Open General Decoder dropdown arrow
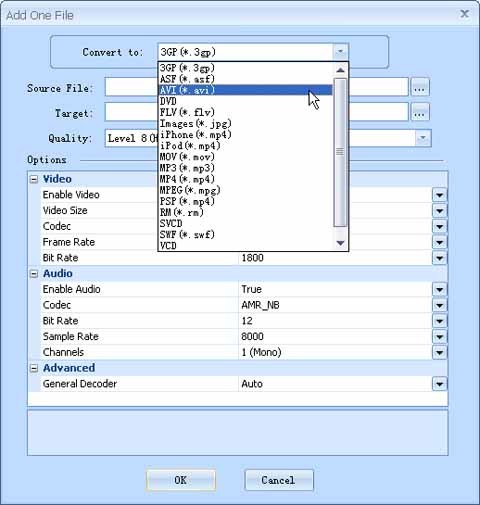Image resolution: width=480 pixels, height=505 pixels. coord(439,384)
